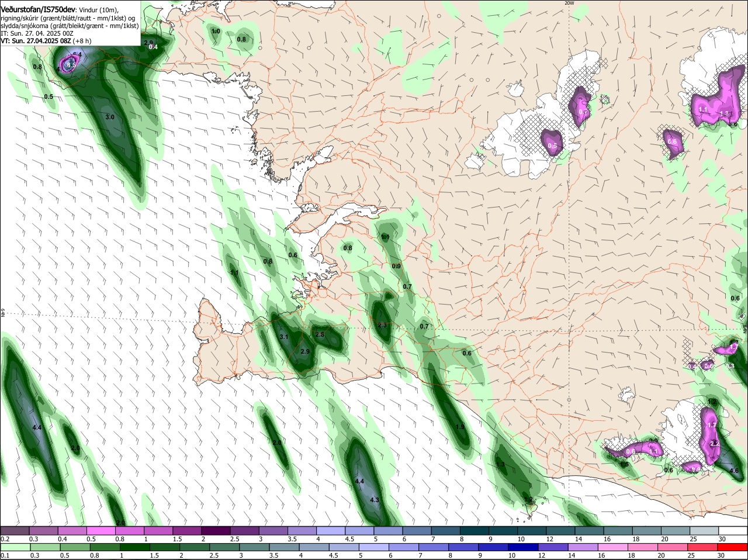The height and width of the screenshot is (560, 748).
Task: Pick the dark green rain swatch labeled 1
Action: [x=134, y=547]
